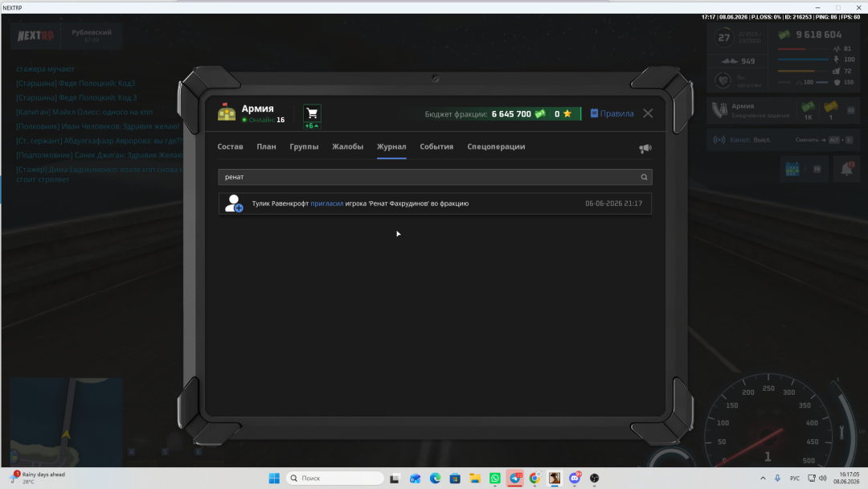The image size is (868, 489).
Task: Click the journal search field containing 'ренат'
Action: point(435,177)
